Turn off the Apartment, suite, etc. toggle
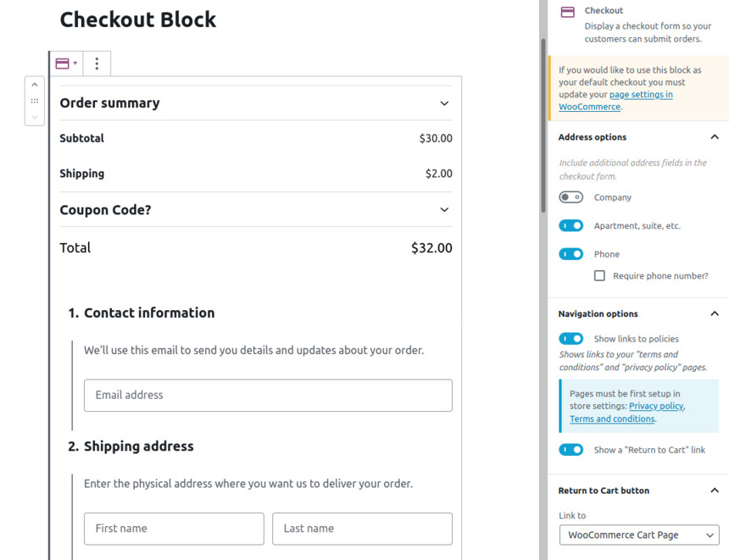The width and height of the screenshot is (729, 560). (x=571, y=225)
